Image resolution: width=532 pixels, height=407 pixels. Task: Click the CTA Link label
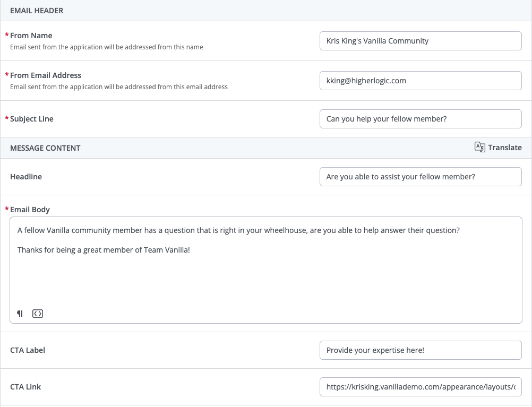(25, 387)
